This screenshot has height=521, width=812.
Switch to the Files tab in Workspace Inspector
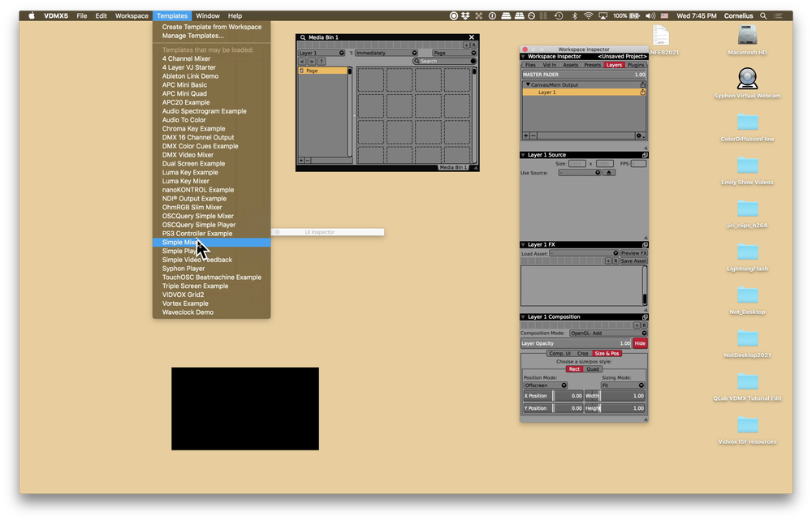530,65
